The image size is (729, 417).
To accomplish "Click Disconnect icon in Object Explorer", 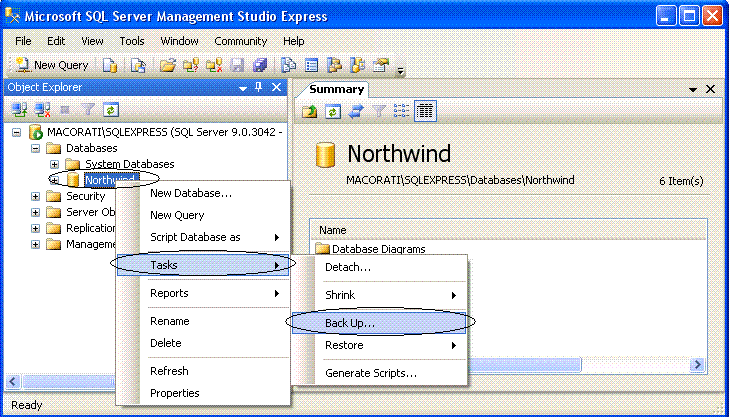I will [x=42, y=110].
